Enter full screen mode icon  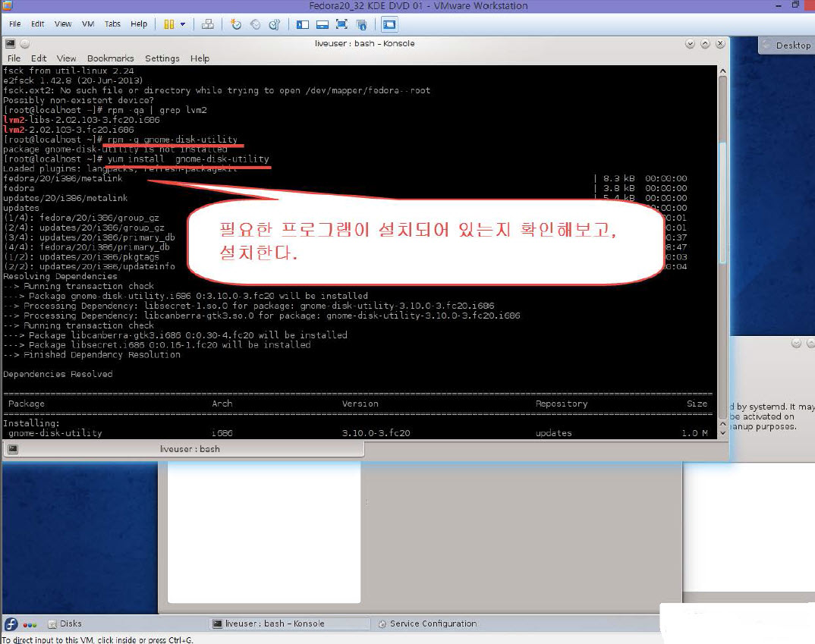(x=341, y=24)
